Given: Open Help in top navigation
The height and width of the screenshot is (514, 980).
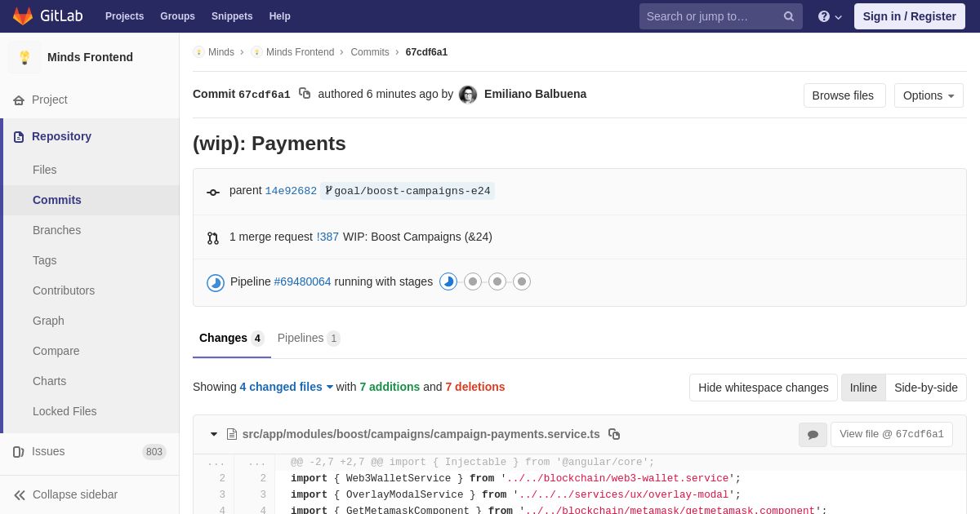Looking at the screenshot, I should click(280, 16).
